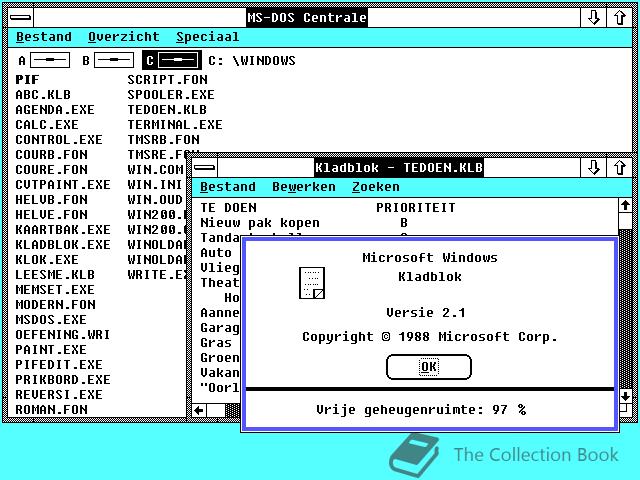This screenshot has height=480, width=640.
Task: Select SCRIPT.FON in file list
Action: coord(167,80)
